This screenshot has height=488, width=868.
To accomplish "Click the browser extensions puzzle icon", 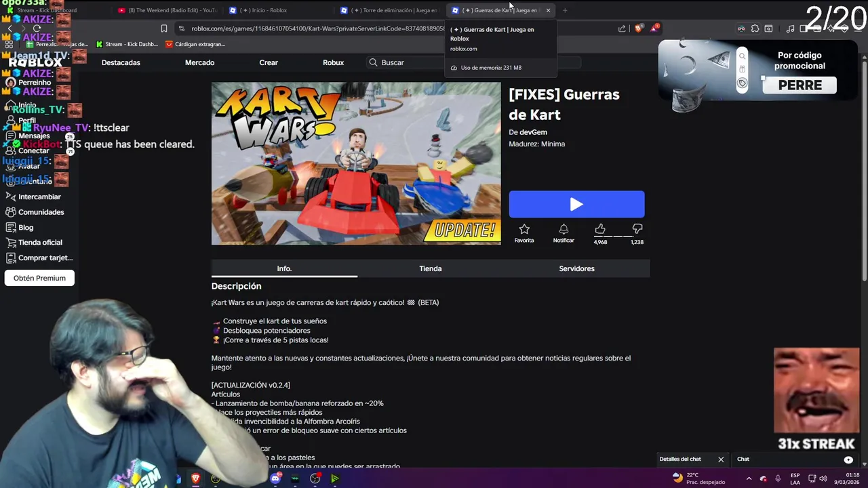I will click(x=755, y=28).
